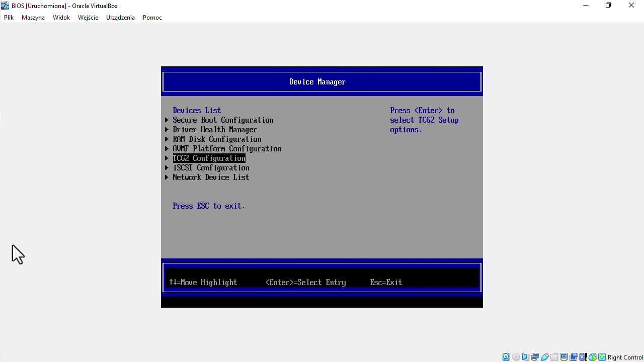Image resolution: width=644 pixels, height=362 pixels.
Task: Click the shared folders status icon
Action: (x=554, y=357)
